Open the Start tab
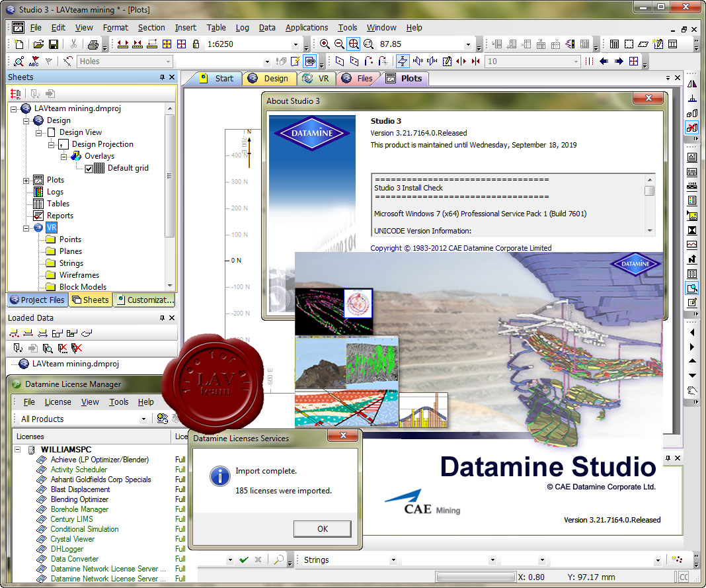 [218, 79]
